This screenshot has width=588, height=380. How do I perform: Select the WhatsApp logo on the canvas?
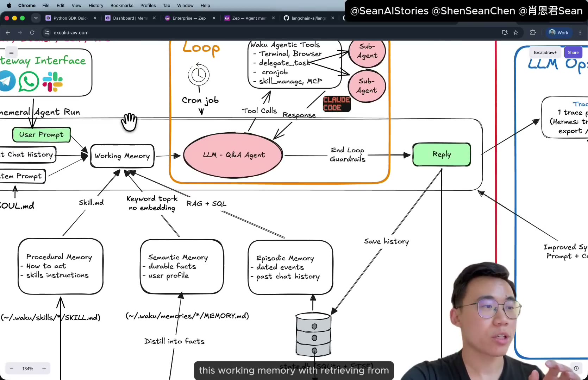click(29, 81)
